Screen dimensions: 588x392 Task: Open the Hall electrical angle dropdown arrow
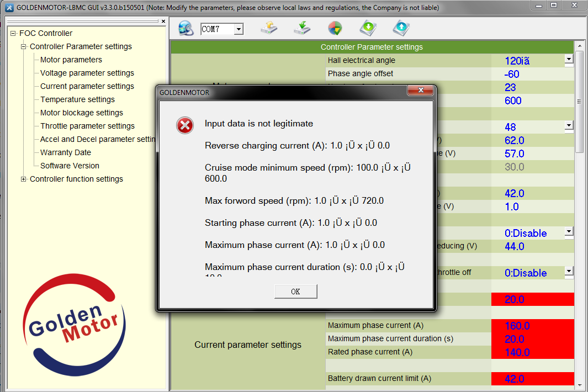click(569, 59)
